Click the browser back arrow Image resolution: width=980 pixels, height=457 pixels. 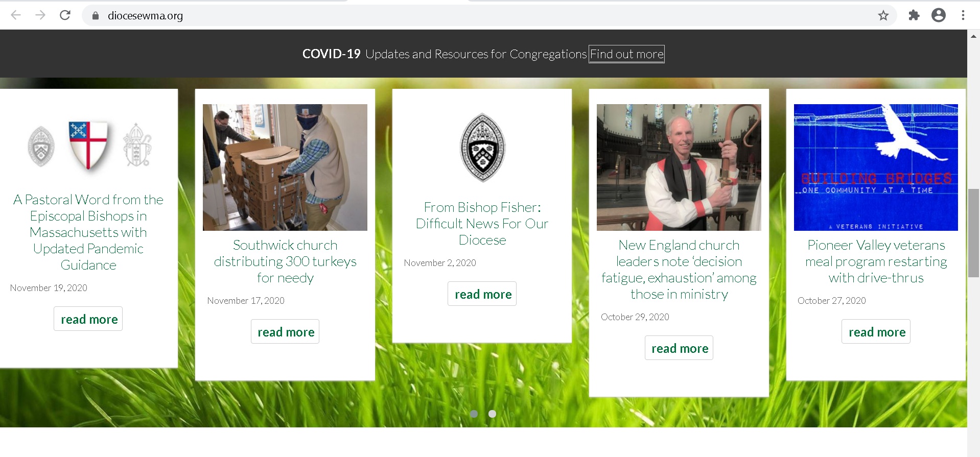16,15
